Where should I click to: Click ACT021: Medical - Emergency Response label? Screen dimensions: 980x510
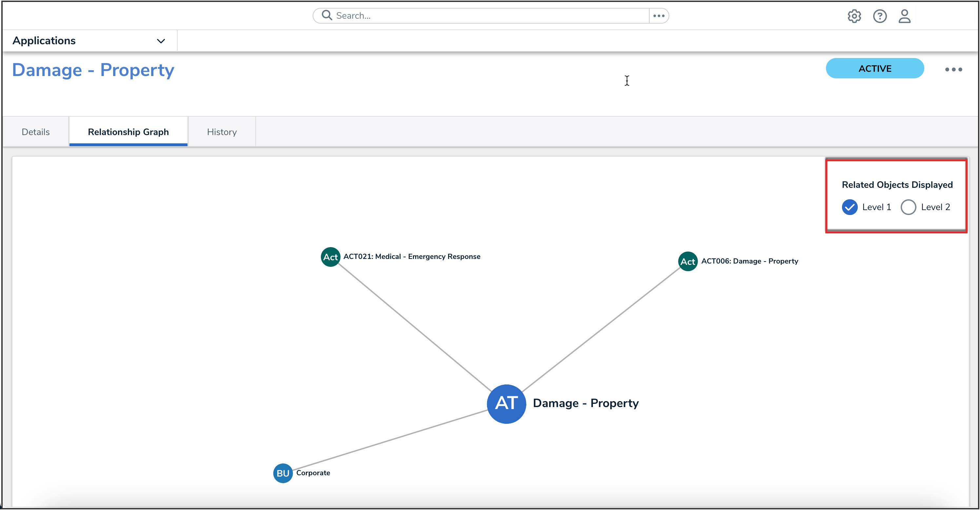pyautogui.click(x=412, y=257)
